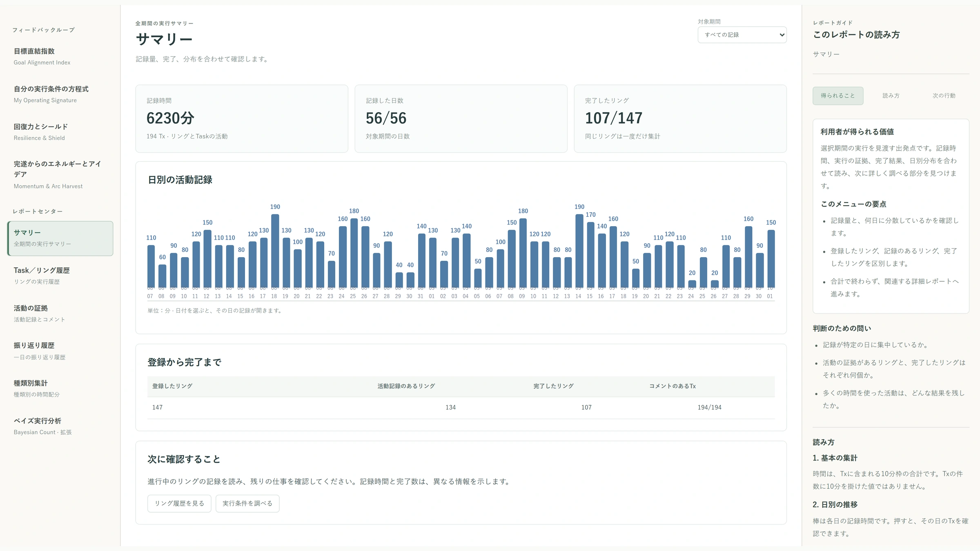Click the 1. 基本の集計 heading
980x551 pixels.
point(835,458)
